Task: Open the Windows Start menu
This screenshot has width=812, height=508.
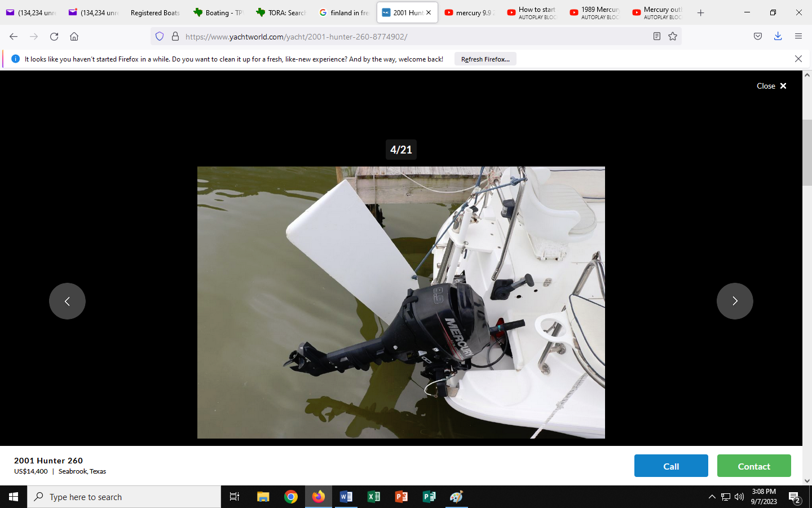Action: [14, 497]
